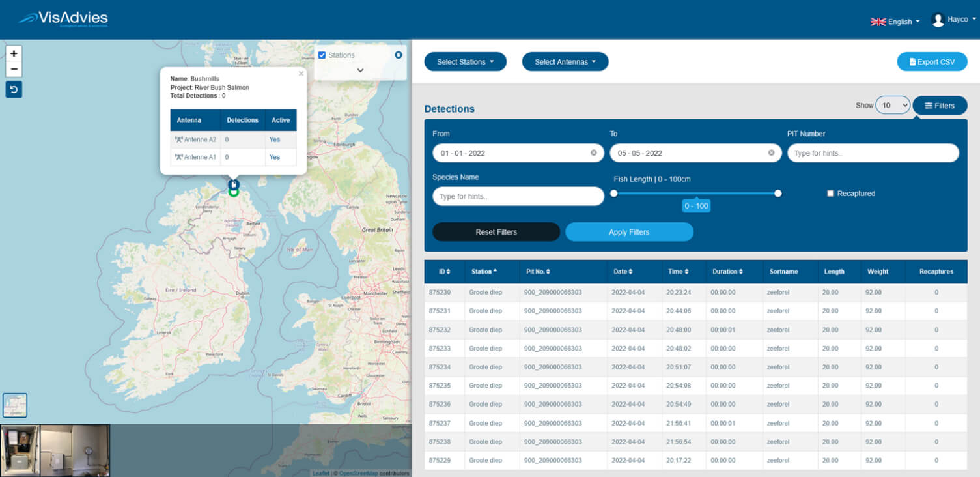The width and height of the screenshot is (980, 477).
Task: Sort table by Date column header
Action: [623, 272]
